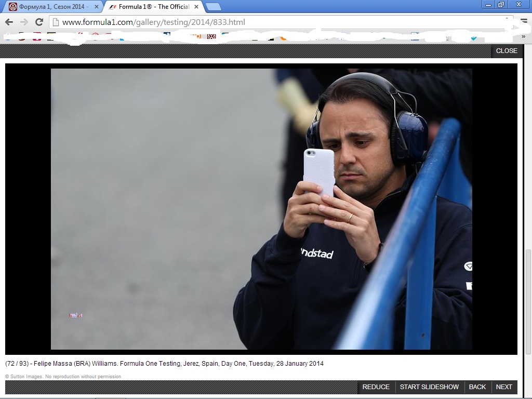Show hidden bookmarks via overflow chevron
This screenshot has height=399, width=532.
tap(523, 37)
